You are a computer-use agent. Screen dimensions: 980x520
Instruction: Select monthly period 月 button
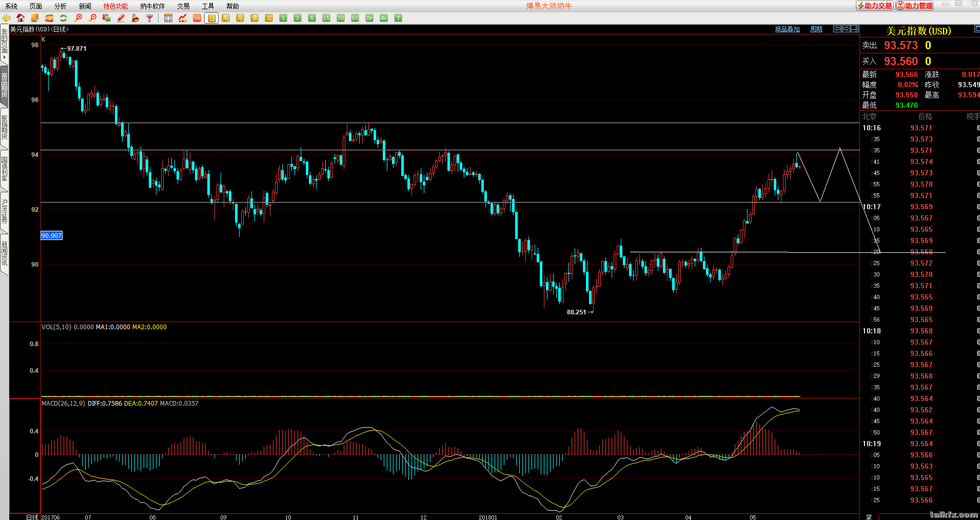240,18
